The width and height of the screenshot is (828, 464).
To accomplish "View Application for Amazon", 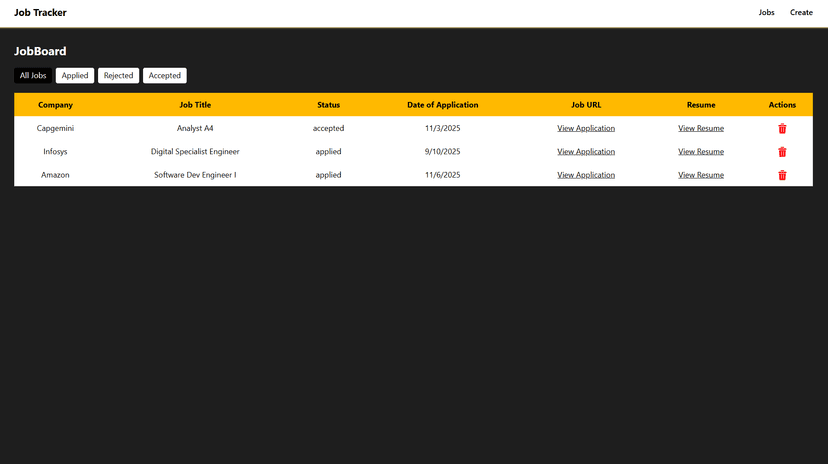I will tap(586, 175).
